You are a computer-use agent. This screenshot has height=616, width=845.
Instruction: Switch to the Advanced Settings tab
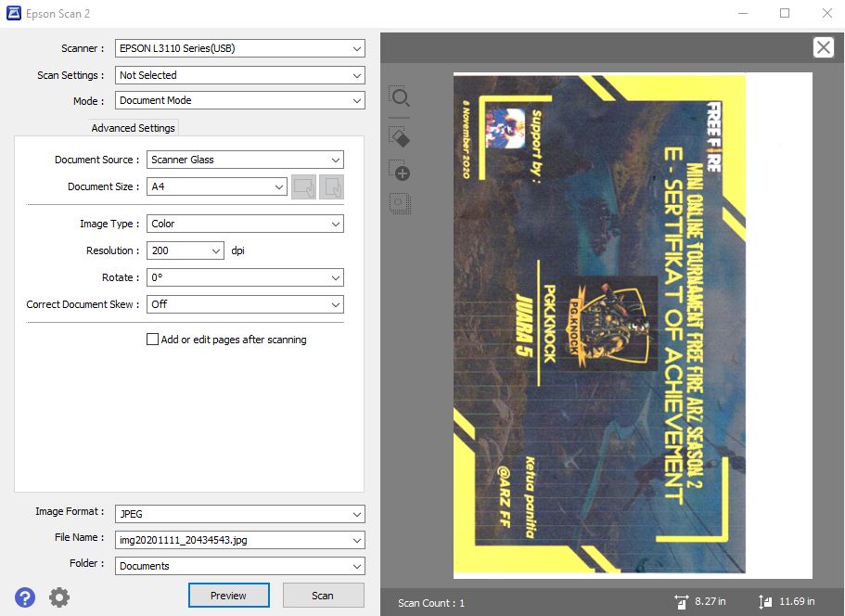[134, 128]
